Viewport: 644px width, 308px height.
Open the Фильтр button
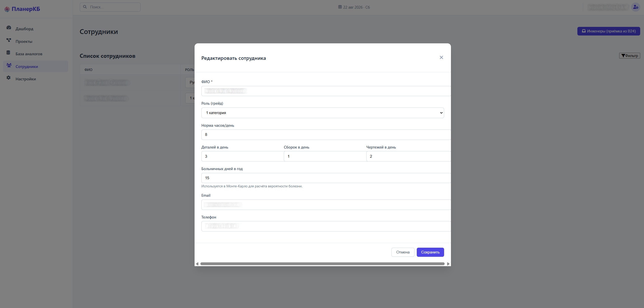pos(630,56)
